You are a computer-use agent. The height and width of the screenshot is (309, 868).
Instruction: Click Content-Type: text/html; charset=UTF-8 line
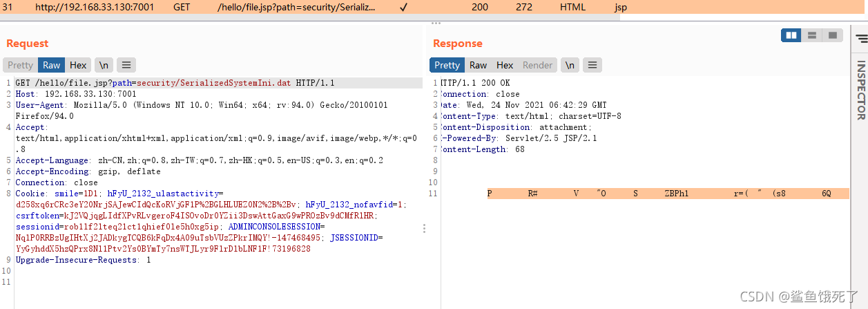[531, 116]
